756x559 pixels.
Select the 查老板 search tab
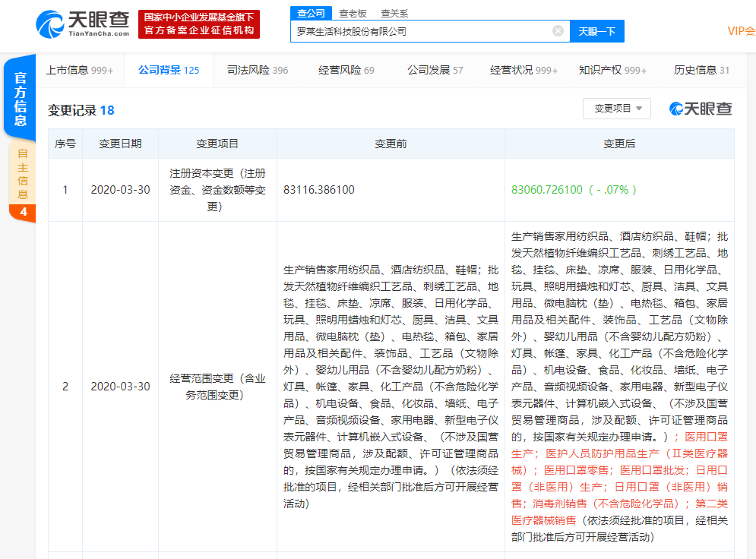click(353, 14)
